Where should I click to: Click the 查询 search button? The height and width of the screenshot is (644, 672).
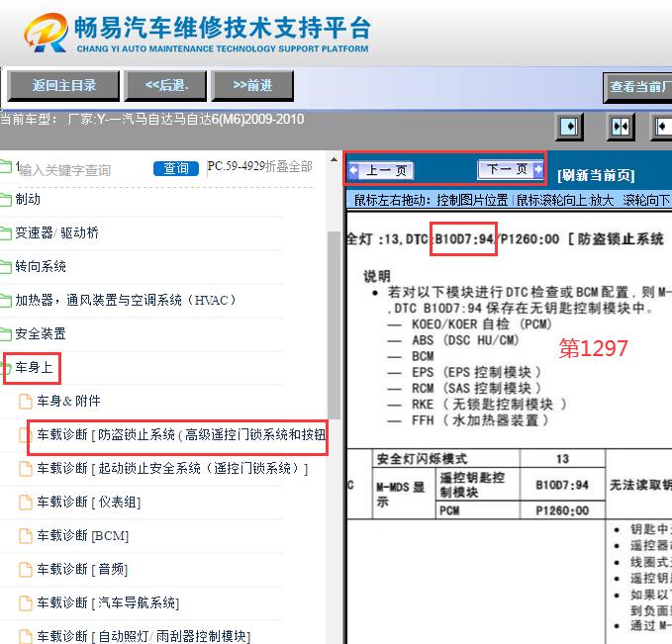pyautogui.click(x=176, y=168)
